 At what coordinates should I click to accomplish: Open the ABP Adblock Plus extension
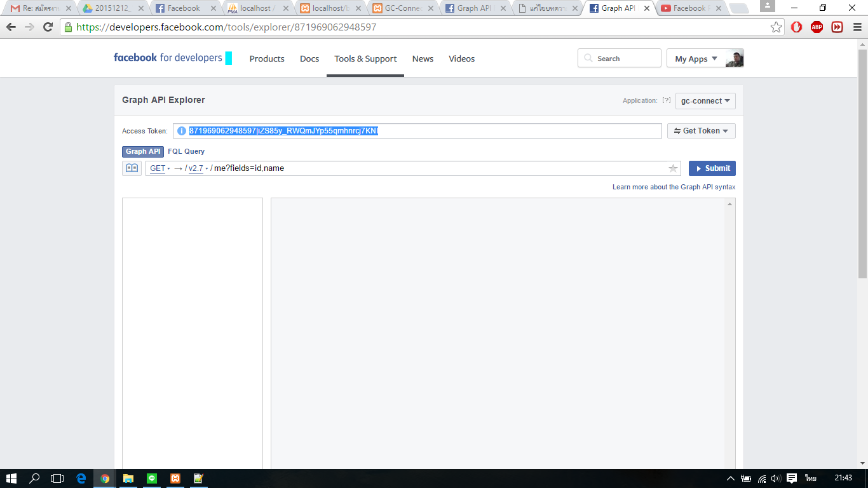(x=817, y=27)
